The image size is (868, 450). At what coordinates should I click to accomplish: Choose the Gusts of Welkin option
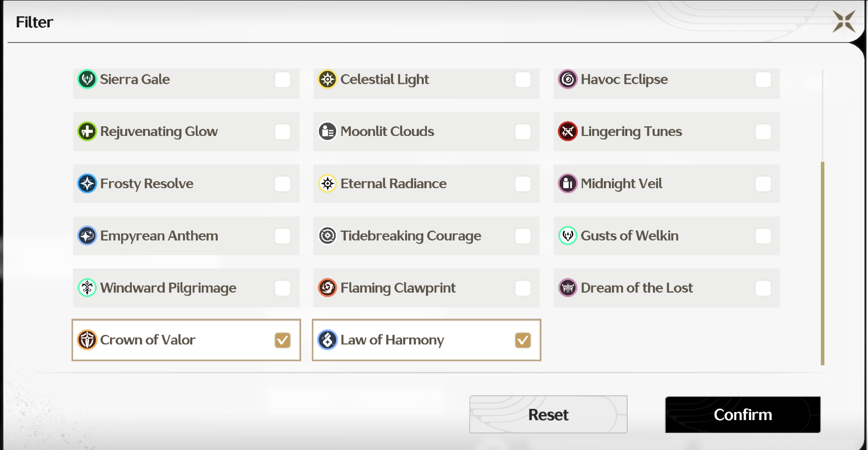(x=666, y=236)
